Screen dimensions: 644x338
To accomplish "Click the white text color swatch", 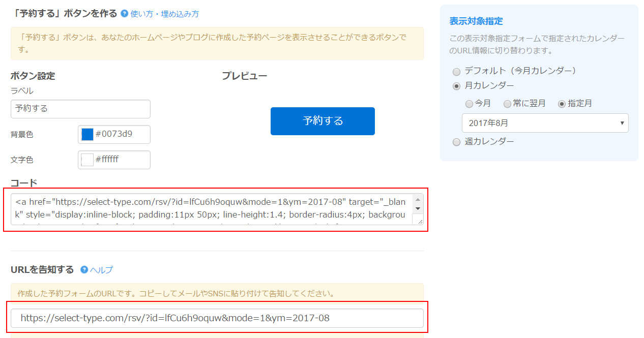I will point(87,160).
